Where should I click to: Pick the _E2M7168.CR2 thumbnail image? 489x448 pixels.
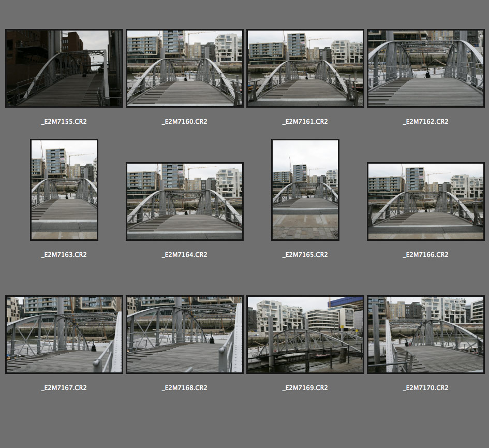point(185,335)
